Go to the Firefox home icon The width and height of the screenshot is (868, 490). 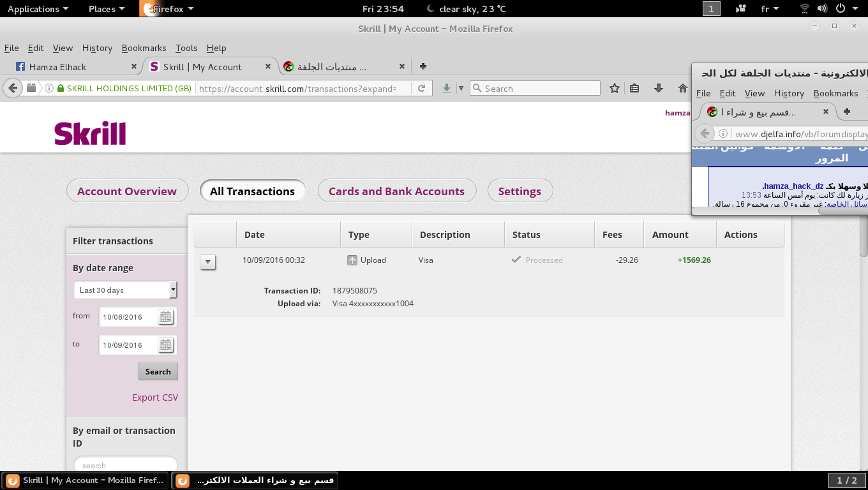click(x=683, y=88)
